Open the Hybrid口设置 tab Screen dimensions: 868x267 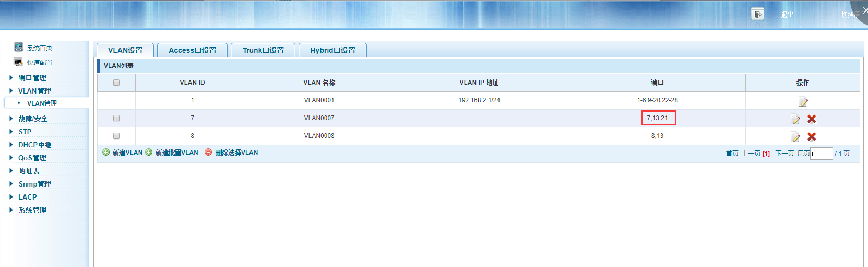coord(332,50)
